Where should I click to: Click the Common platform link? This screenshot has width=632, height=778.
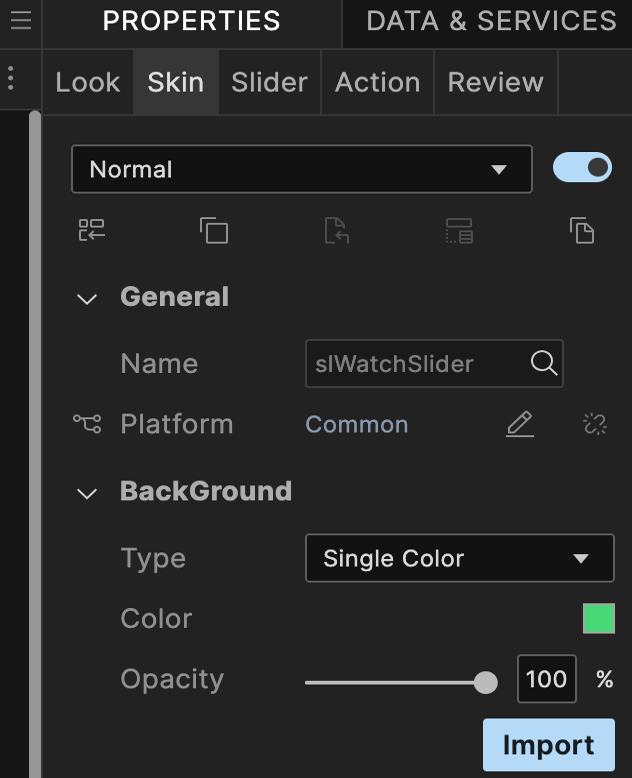(x=356, y=424)
